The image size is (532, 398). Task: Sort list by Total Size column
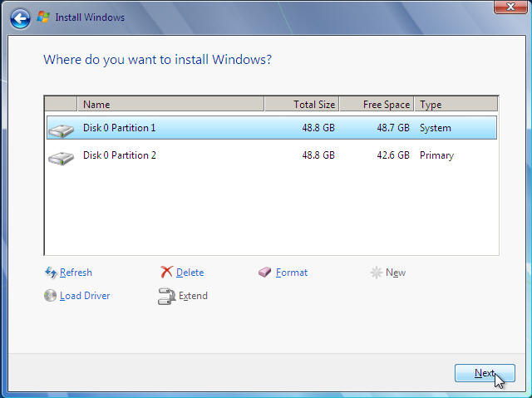tap(302, 105)
